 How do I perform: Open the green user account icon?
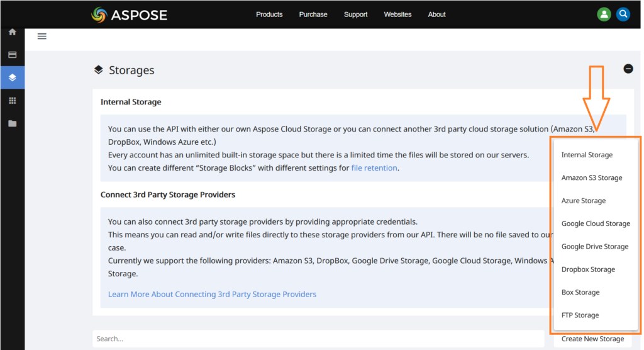pyautogui.click(x=604, y=14)
